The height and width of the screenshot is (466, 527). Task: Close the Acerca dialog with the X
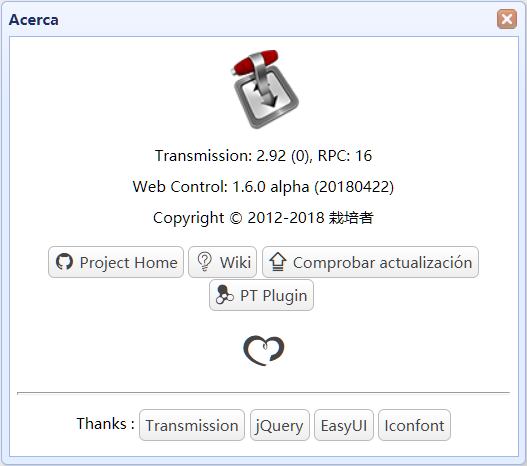(x=507, y=19)
